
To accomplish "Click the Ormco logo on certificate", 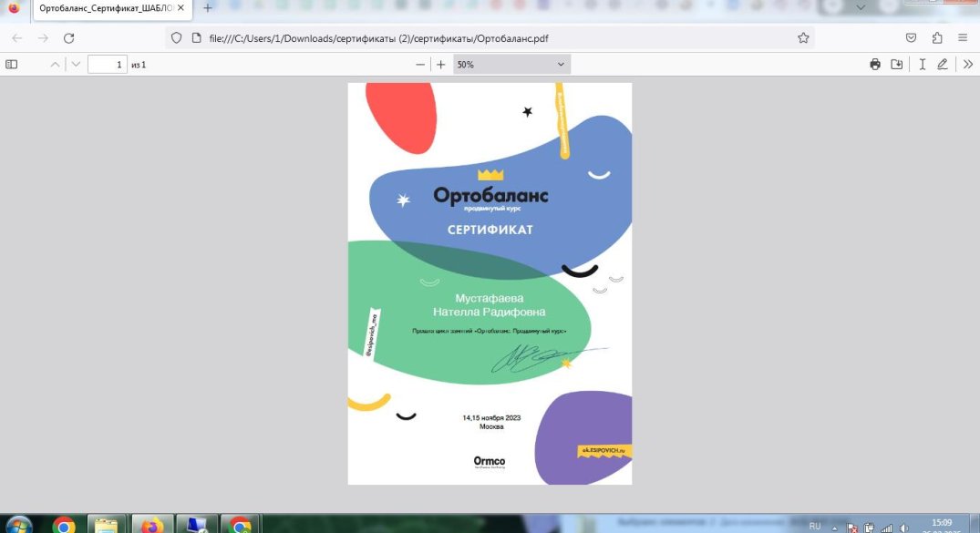I will point(490,462).
